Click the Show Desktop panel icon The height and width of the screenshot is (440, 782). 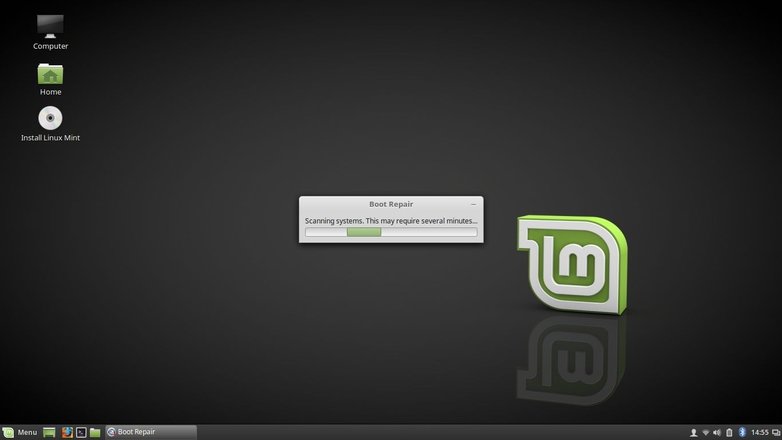pos(49,432)
